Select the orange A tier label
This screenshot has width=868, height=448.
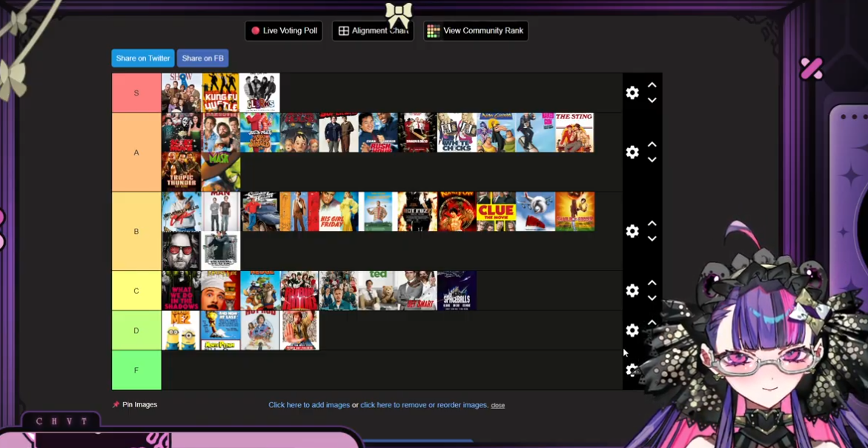tap(136, 152)
